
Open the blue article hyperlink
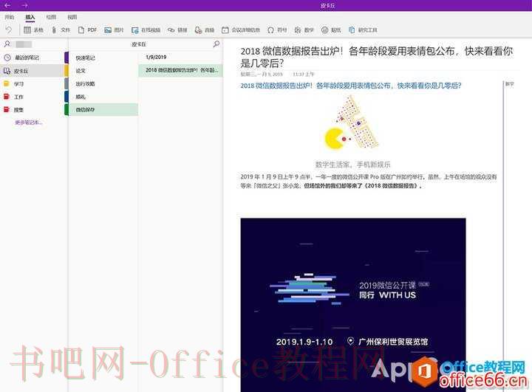tap(351, 86)
